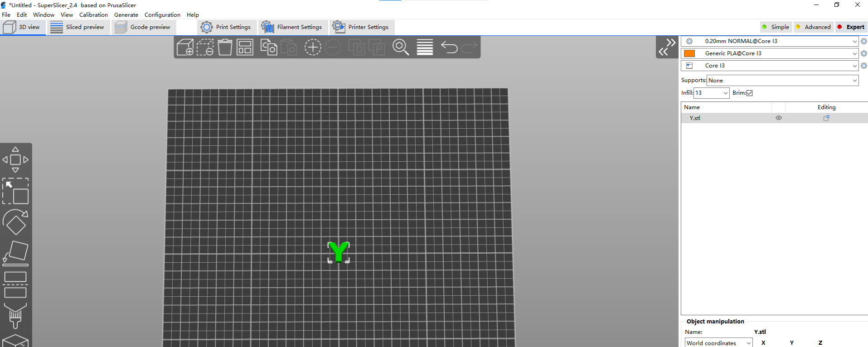Open the Calibration menu
The image size is (868, 347).
[93, 15]
